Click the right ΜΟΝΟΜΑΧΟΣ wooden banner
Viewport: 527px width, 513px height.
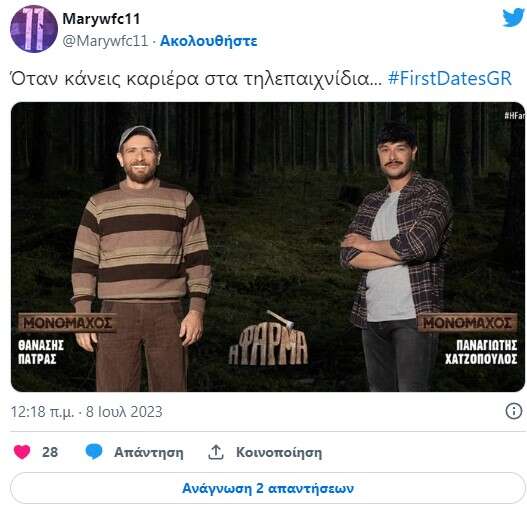[467, 323]
